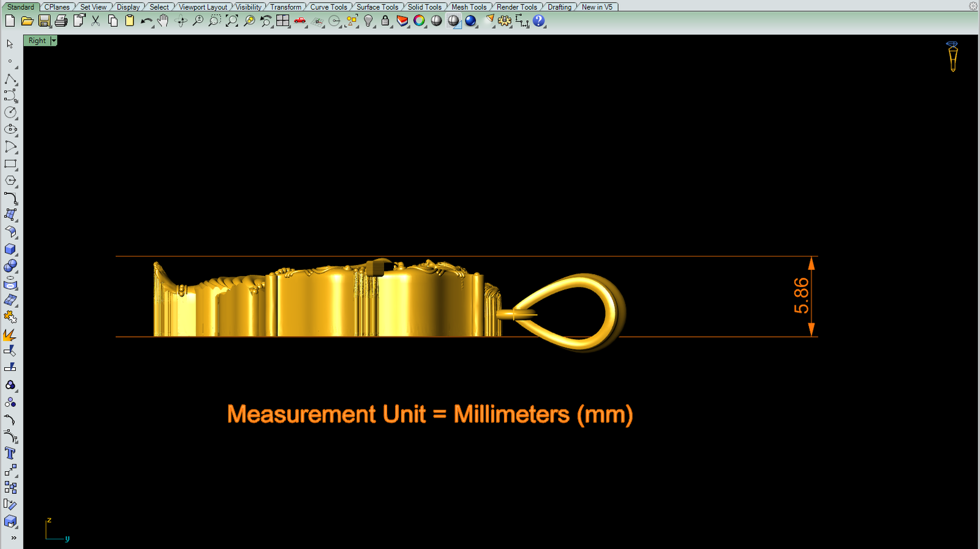Choose the Box solid tool
This screenshot has width=980, height=549.
point(10,249)
